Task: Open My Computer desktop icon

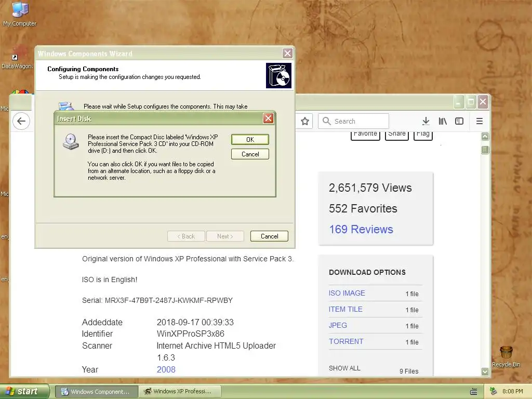Action: tap(20, 14)
